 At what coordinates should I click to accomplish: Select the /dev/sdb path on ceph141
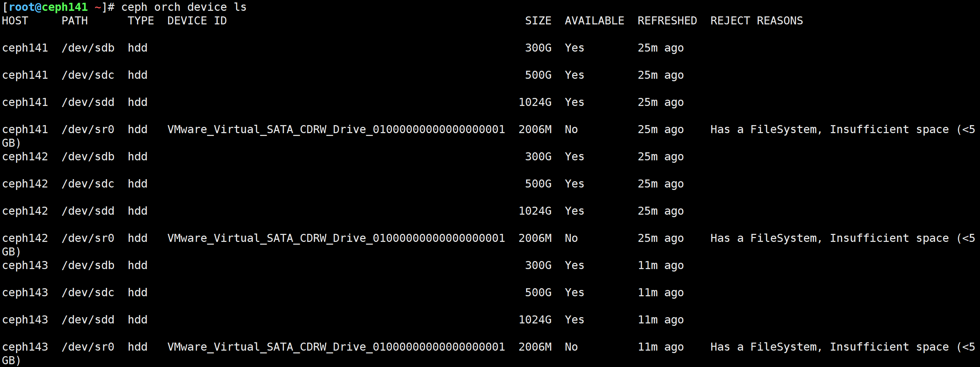point(88,48)
